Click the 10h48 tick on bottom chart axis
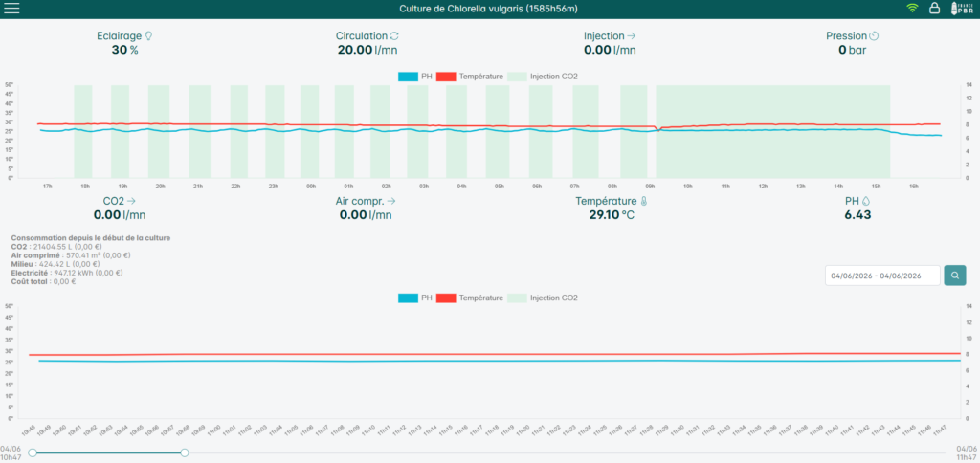This screenshot has height=463, width=980. [x=30, y=430]
